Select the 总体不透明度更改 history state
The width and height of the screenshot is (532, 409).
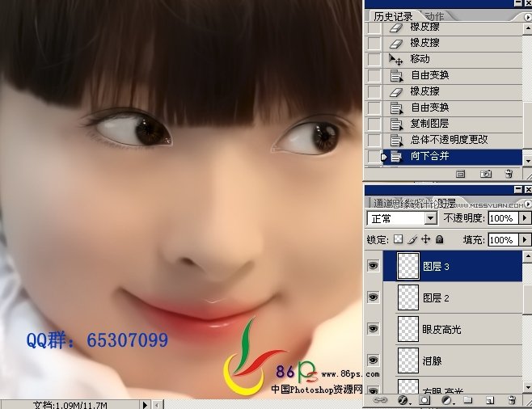(453, 140)
